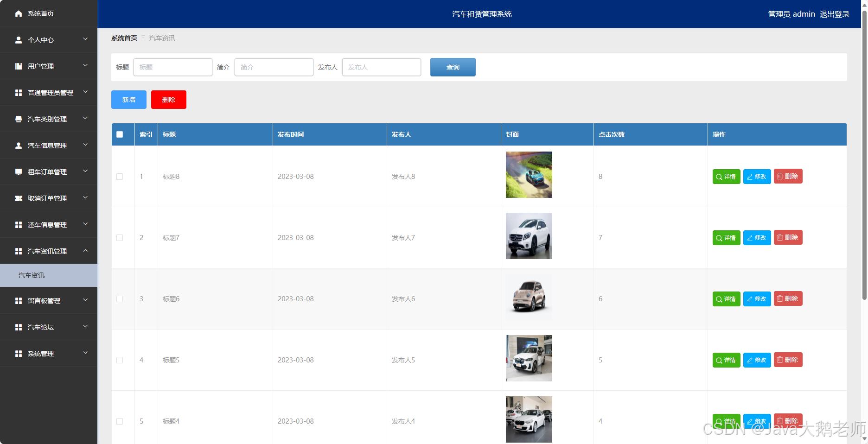View 详情 of row 标题6
868x444 pixels.
point(726,299)
